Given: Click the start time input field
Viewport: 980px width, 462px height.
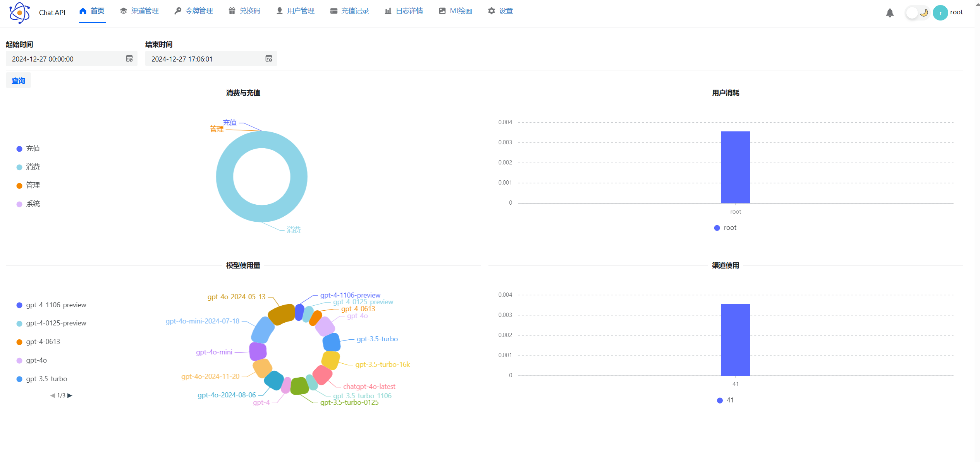Looking at the screenshot, I should [72, 59].
